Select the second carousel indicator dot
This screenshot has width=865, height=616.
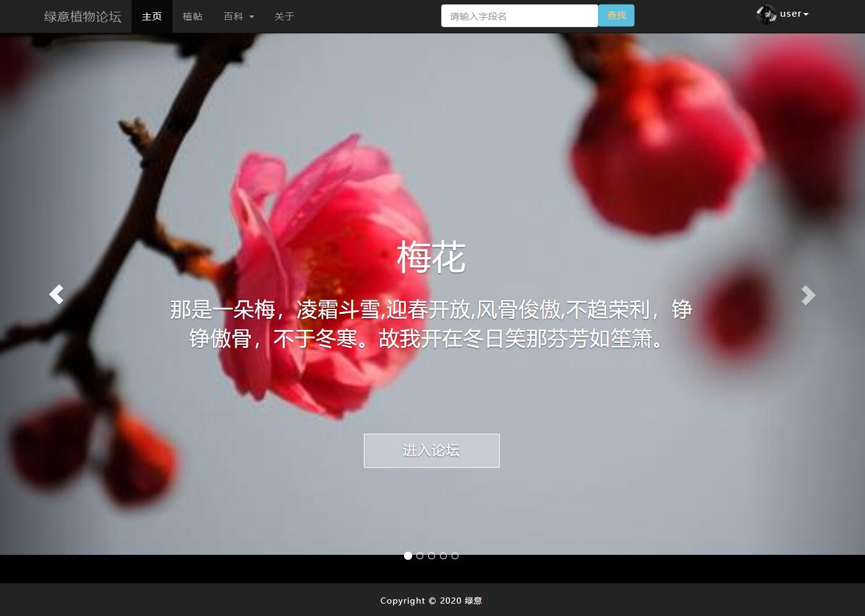(x=420, y=555)
